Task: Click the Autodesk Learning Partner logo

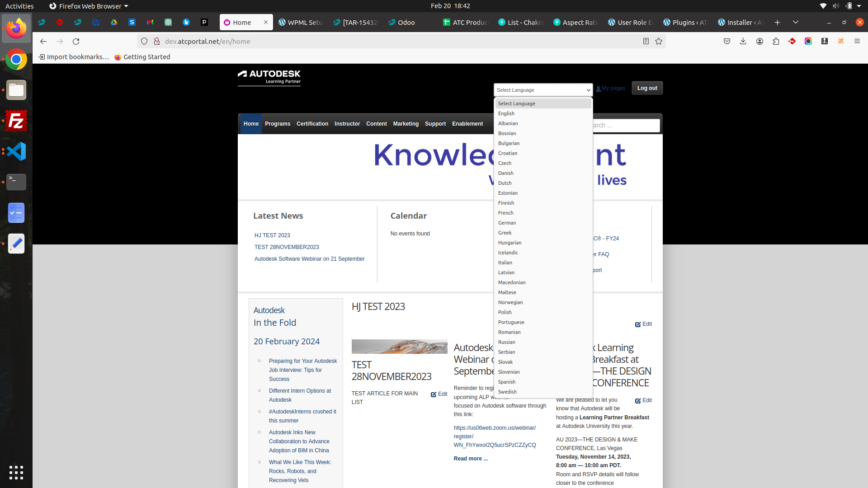Action: pyautogui.click(x=269, y=77)
